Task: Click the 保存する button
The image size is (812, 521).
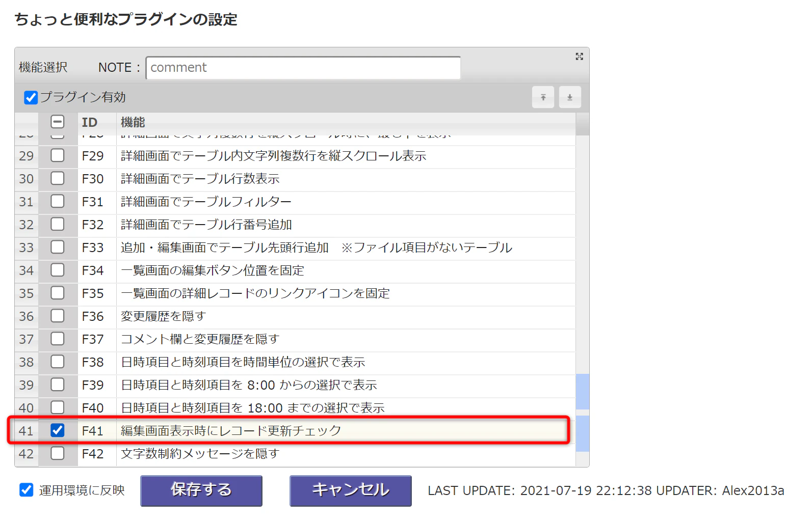Action: pyautogui.click(x=201, y=491)
